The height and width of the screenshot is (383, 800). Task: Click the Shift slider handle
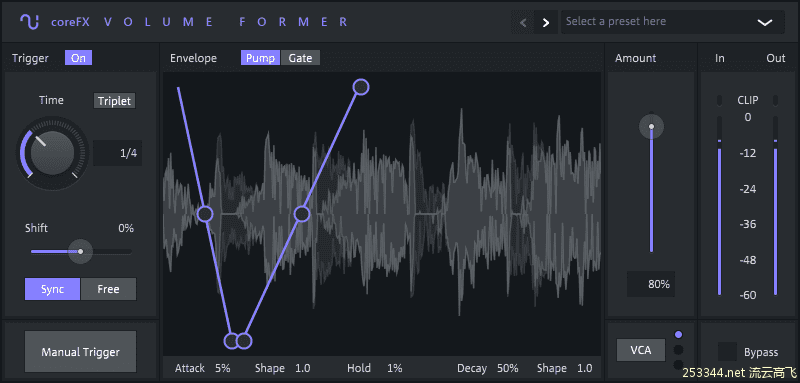click(80, 251)
